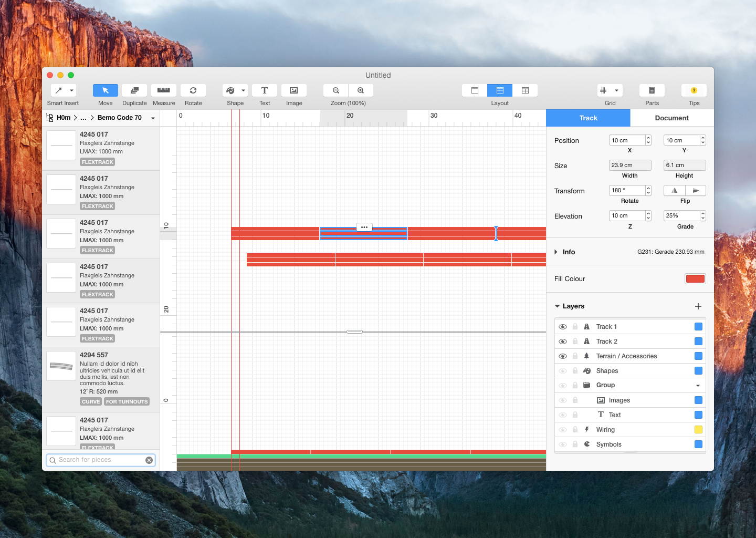Open the Parts list icon
Viewport: 756px width, 538px height.
[x=652, y=90]
